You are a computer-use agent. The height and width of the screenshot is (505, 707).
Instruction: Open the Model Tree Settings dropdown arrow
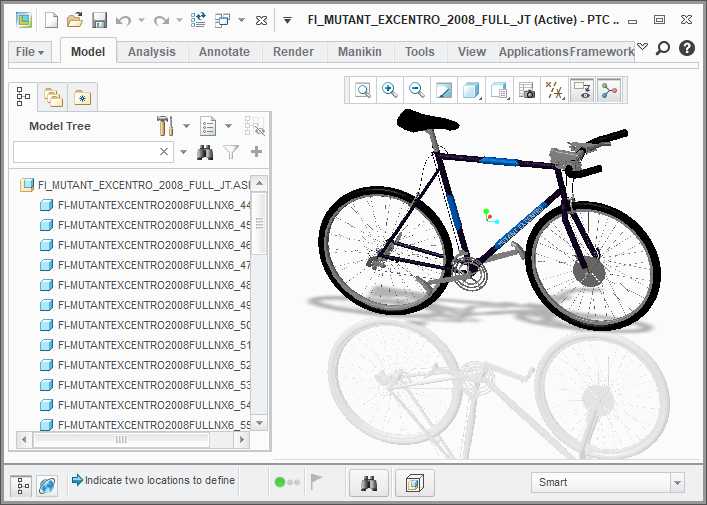pyautogui.click(x=186, y=126)
